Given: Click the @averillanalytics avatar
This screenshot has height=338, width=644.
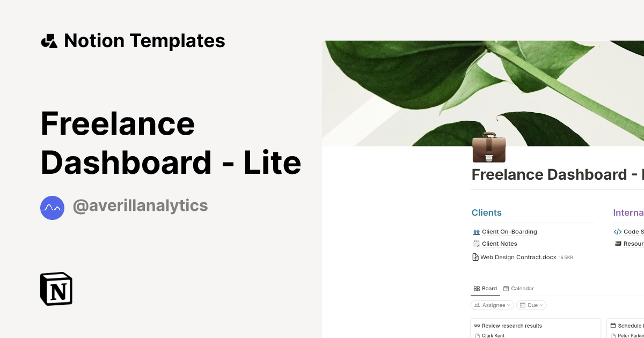Looking at the screenshot, I should click(52, 208).
